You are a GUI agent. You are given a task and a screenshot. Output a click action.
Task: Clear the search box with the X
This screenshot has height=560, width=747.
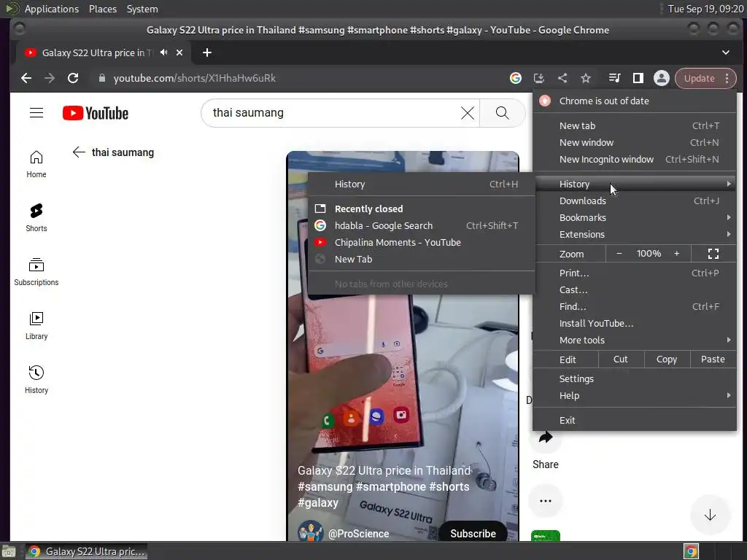pos(468,113)
